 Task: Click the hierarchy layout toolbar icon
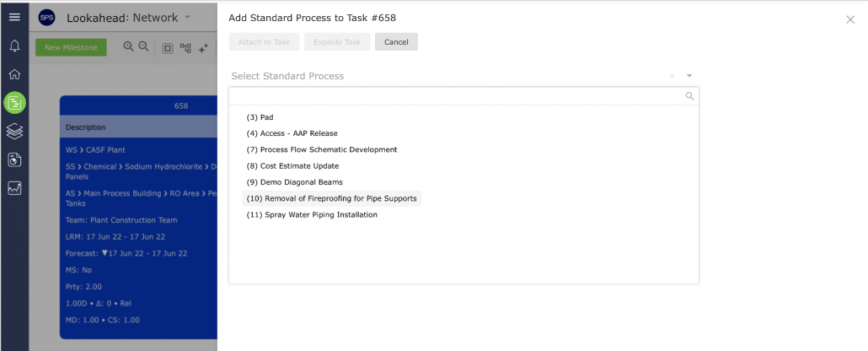pos(185,48)
